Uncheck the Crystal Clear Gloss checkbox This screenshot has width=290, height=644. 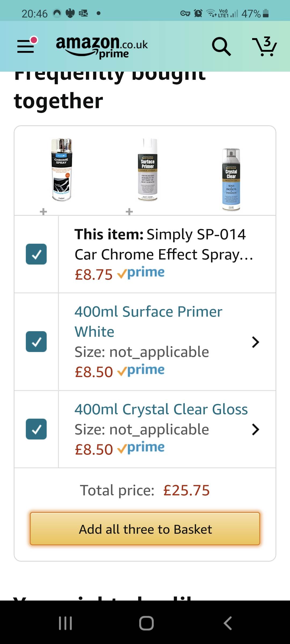point(36,429)
